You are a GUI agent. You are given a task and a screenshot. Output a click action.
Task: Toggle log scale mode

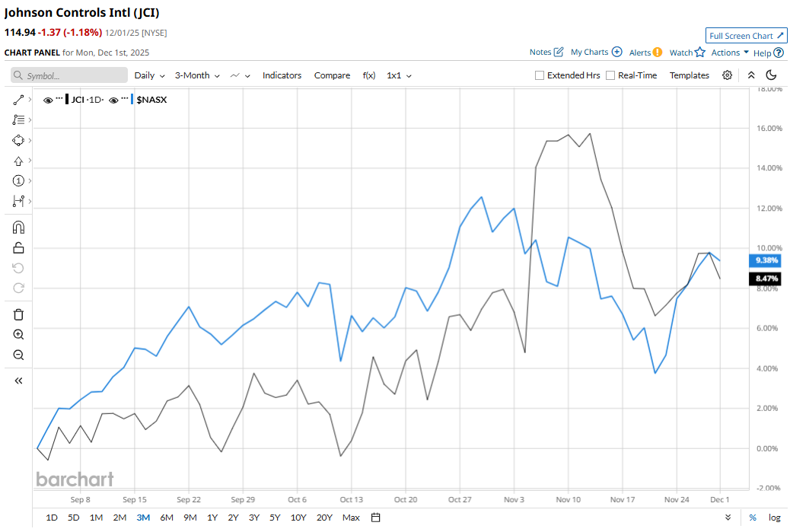pyautogui.click(x=774, y=518)
